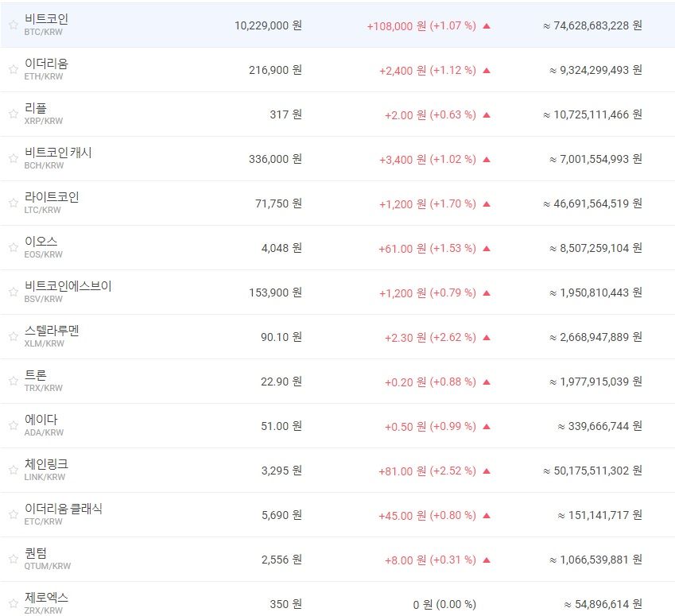Toggle favorite star for ADA/KRW
Screen dimensions: 675x616
13,425
